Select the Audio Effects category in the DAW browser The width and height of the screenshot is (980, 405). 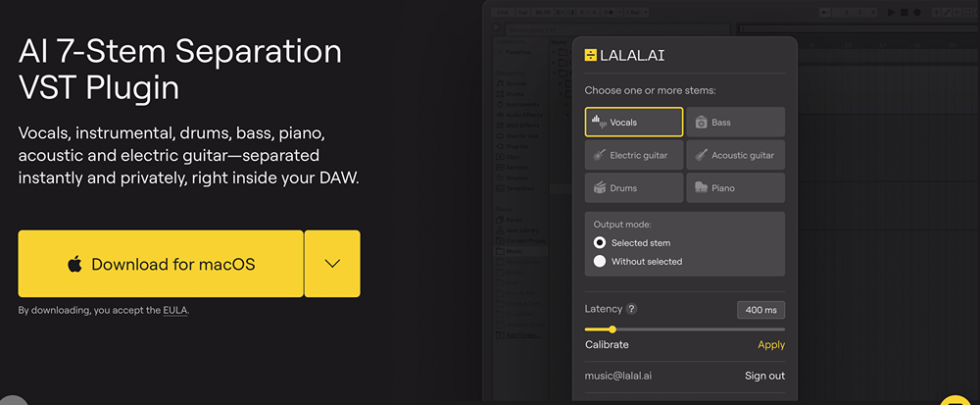pyautogui.click(x=519, y=115)
